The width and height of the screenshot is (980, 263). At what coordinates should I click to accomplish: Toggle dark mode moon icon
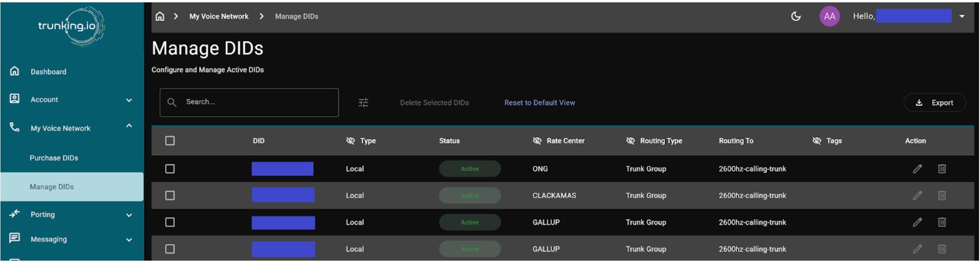(x=796, y=16)
